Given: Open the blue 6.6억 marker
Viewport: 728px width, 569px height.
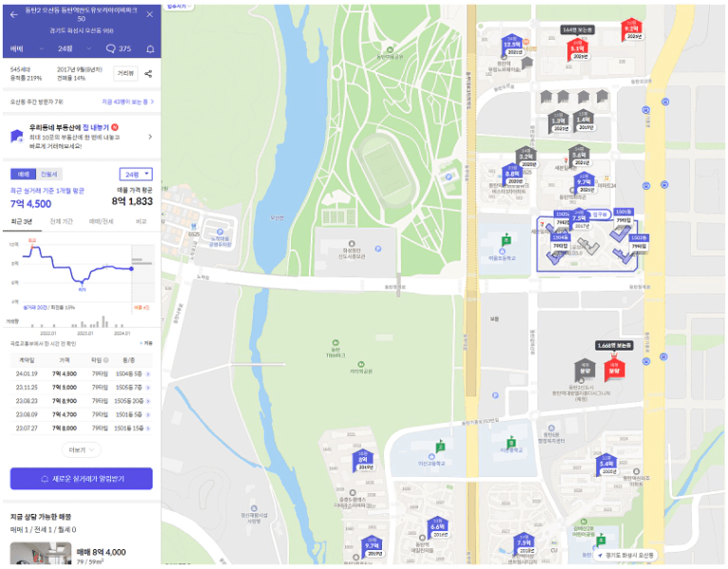Looking at the screenshot, I should click(x=437, y=528).
